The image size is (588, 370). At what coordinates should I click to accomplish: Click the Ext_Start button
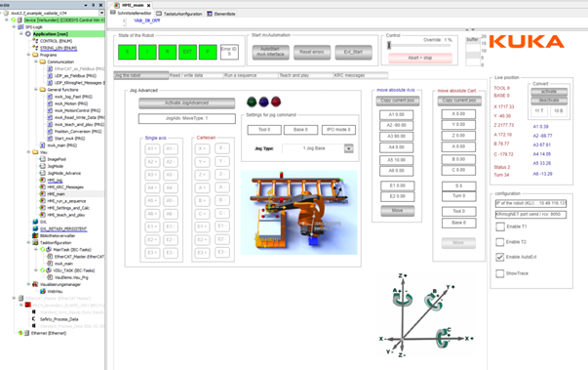pyautogui.click(x=353, y=52)
